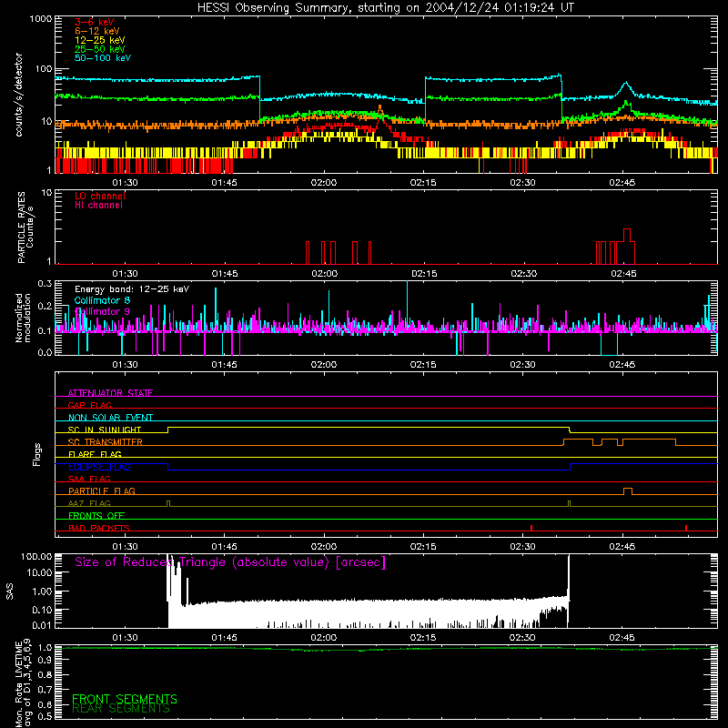Select the orange '6-12 keV' legend label
This screenshot has height=728, width=728.
pyautogui.click(x=97, y=31)
